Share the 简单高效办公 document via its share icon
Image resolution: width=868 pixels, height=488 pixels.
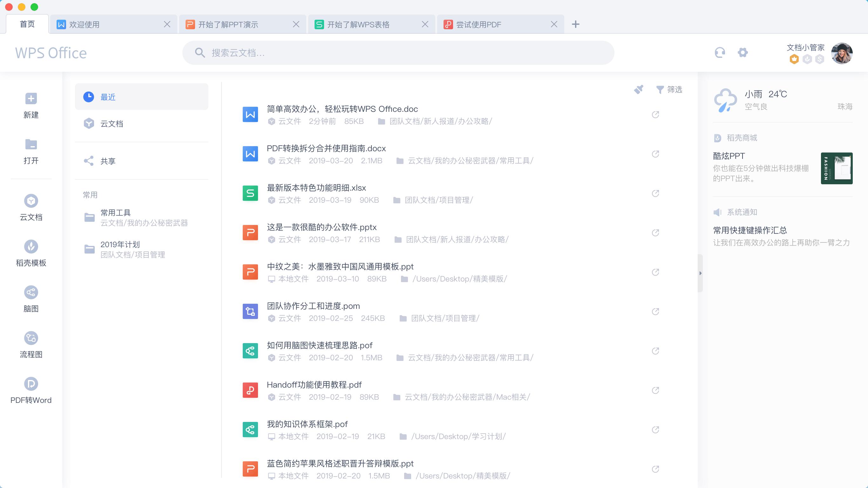(x=655, y=114)
